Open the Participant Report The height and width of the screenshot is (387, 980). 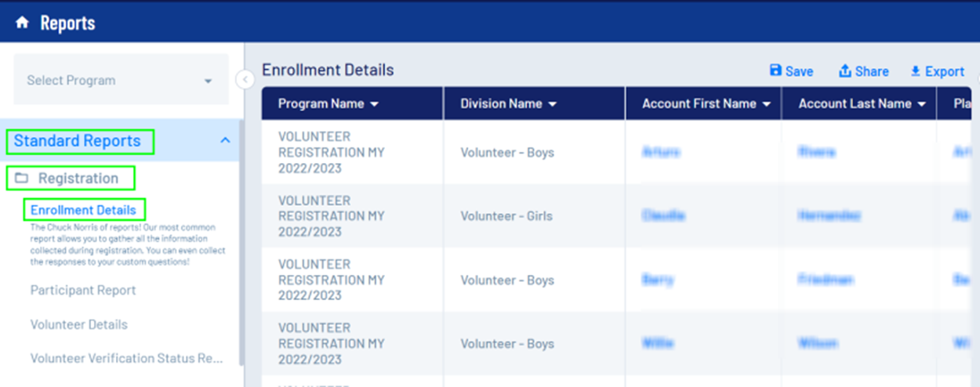tap(83, 290)
